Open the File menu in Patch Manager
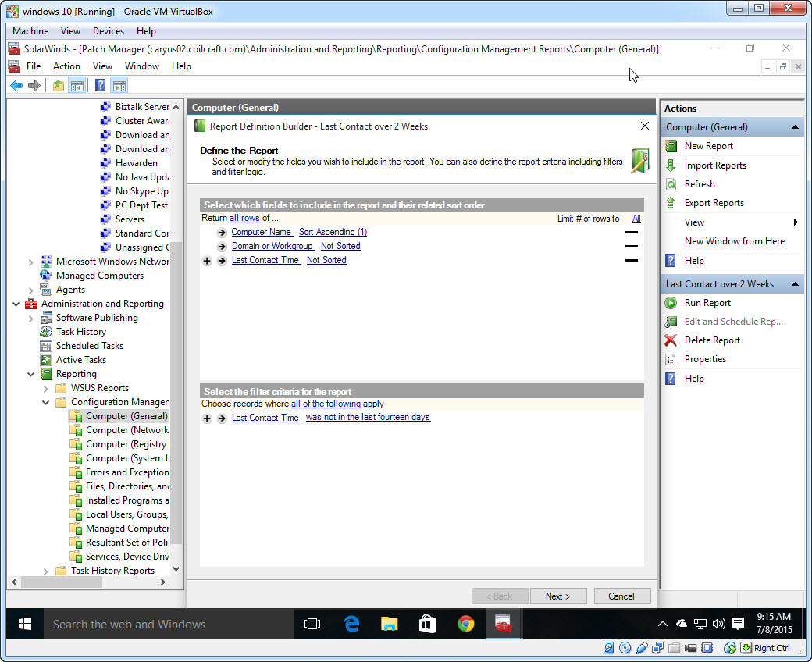This screenshot has height=662, width=812. 34,66
